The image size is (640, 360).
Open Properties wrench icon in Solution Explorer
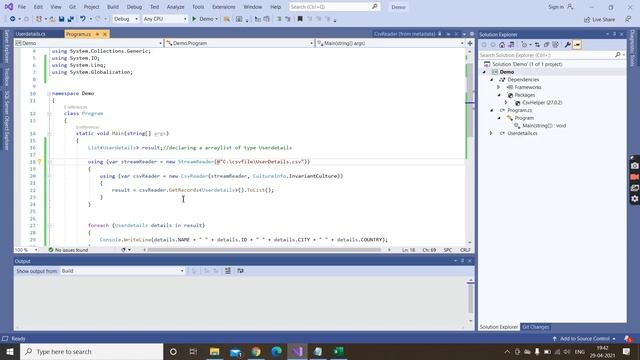pos(567,44)
